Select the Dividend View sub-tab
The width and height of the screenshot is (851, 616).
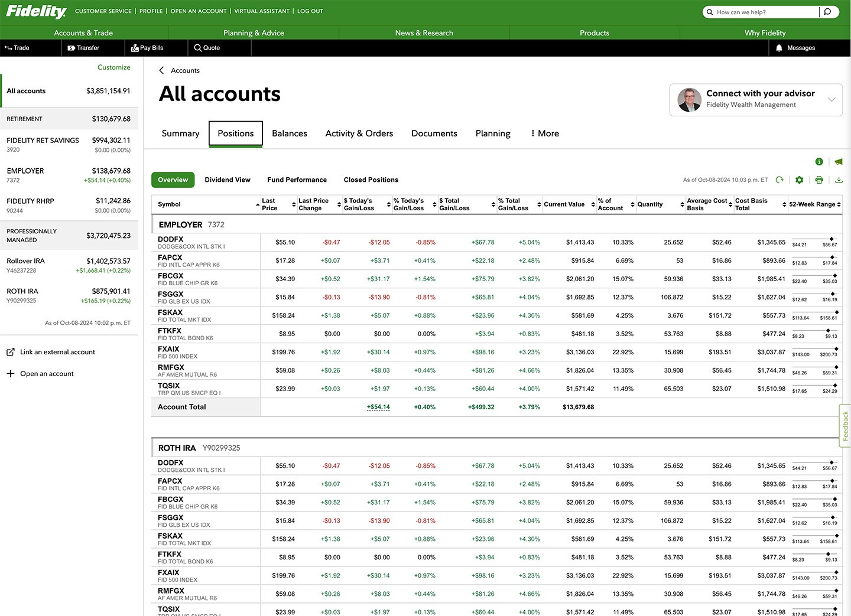pyautogui.click(x=228, y=180)
